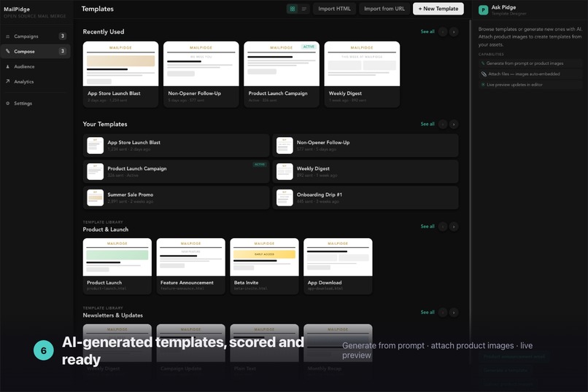Image resolution: width=588 pixels, height=392 pixels.
Task: Open the Weekly Digest recent card
Action: (x=362, y=74)
